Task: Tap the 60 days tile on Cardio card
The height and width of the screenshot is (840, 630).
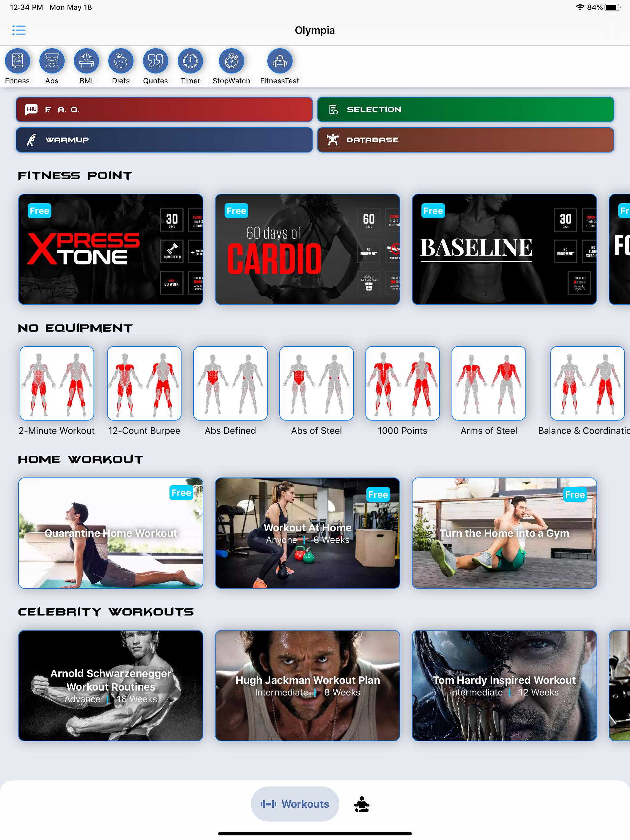Action: point(369,220)
